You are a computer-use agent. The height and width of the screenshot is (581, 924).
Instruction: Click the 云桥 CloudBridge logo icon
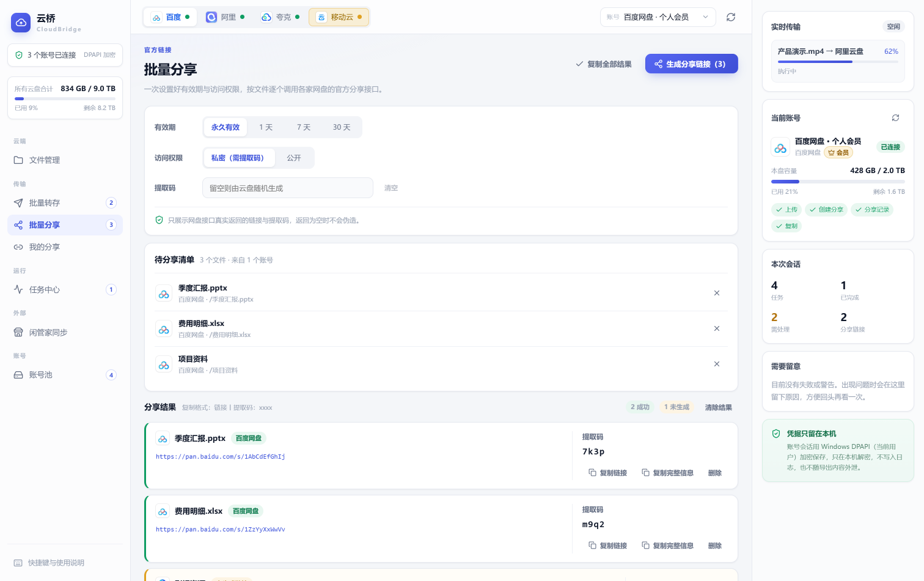click(x=21, y=23)
